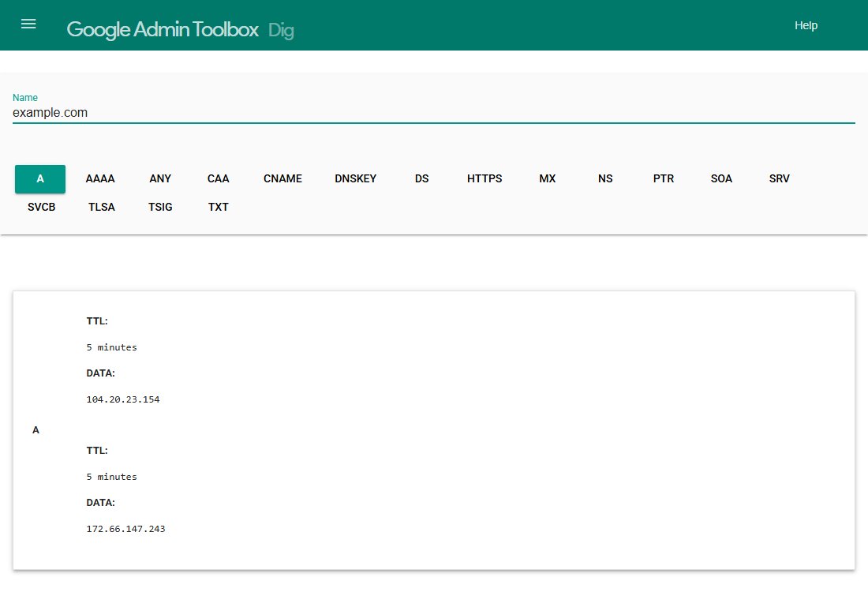Select the AAAA record type
The image size is (868, 592).
pos(100,179)
